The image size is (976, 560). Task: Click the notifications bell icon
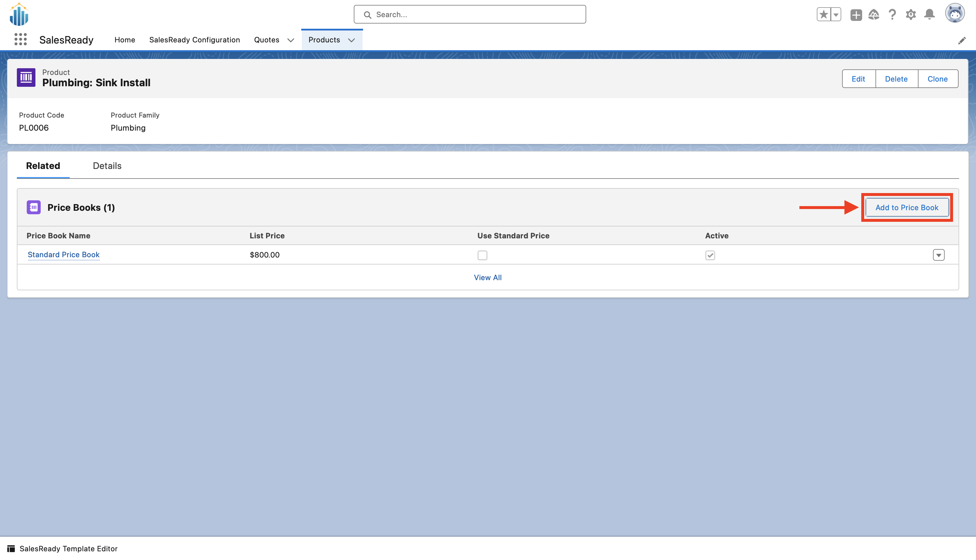pos(930,14)
